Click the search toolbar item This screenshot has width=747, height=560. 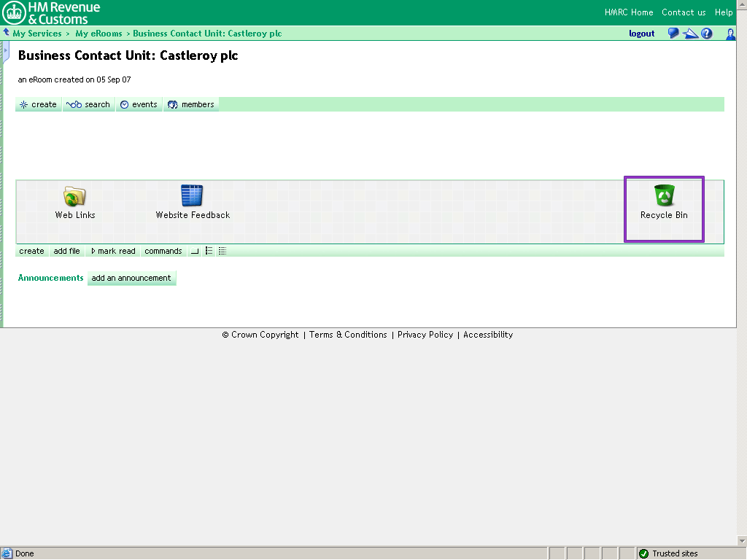(x=88, y=104)
